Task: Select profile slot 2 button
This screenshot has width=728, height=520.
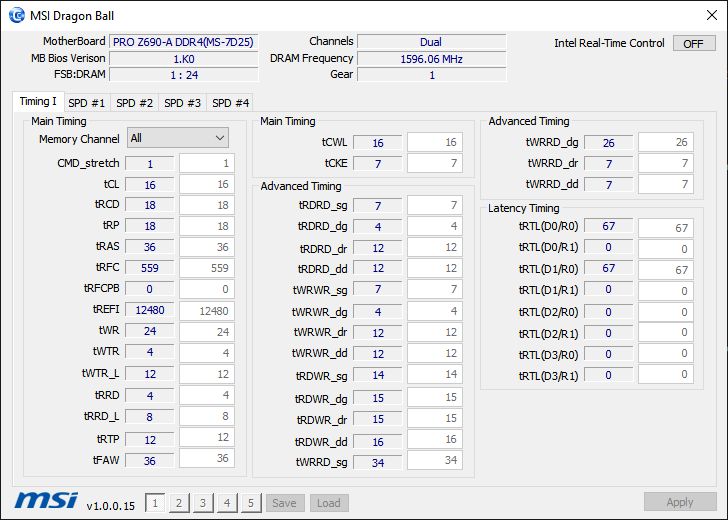Action: (x=179, y=503)
